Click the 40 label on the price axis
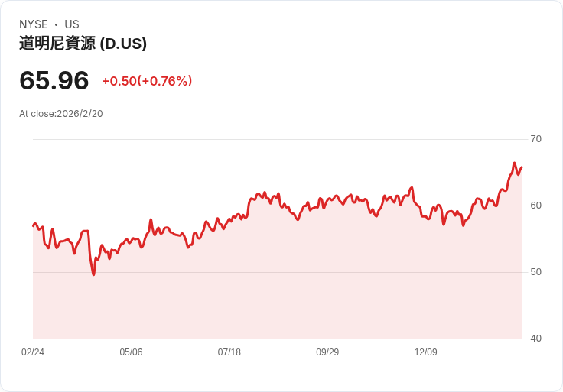 (535, 339)
